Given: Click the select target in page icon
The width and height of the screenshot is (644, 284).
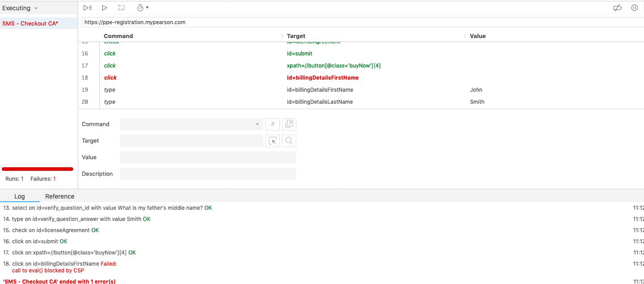Looking at the screenshot, I should (x=273, y=141).
